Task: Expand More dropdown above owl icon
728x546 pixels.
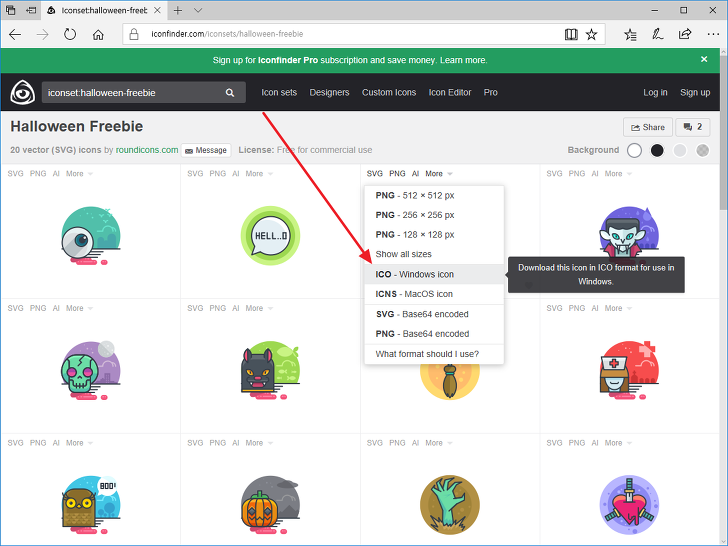Action: (79, 443)
